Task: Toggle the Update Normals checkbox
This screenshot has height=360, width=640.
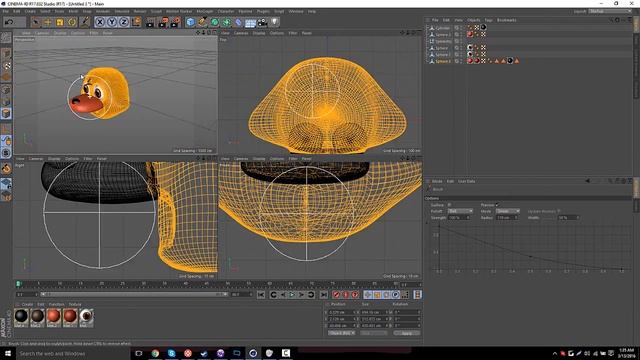Action: [559, 211]
